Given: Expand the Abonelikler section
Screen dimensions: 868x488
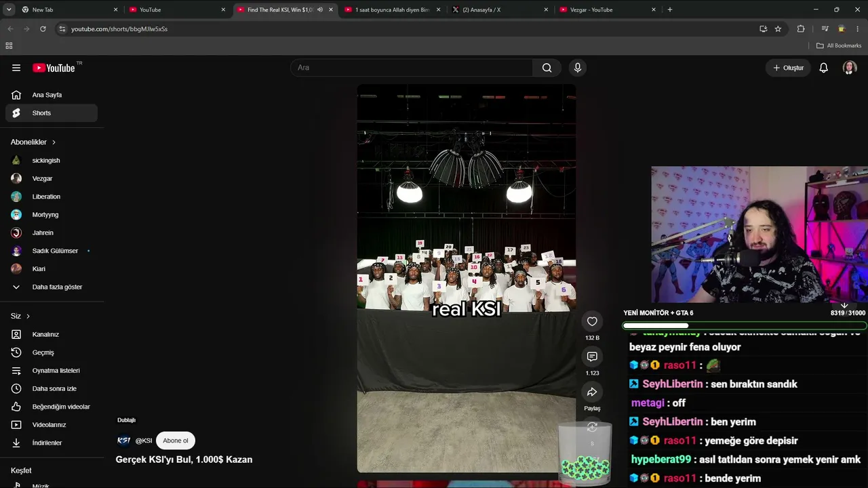Looking at the screenshot, I should tap(33, 142).
